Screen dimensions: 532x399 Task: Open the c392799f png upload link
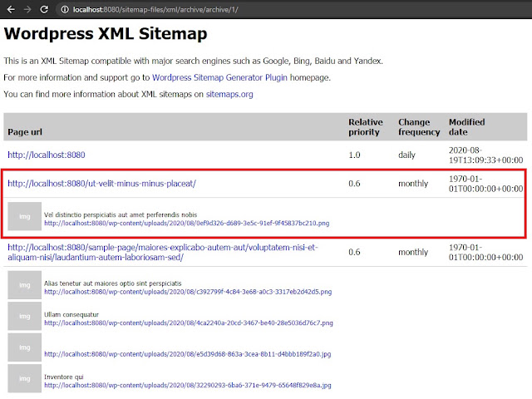coord(188,292)
